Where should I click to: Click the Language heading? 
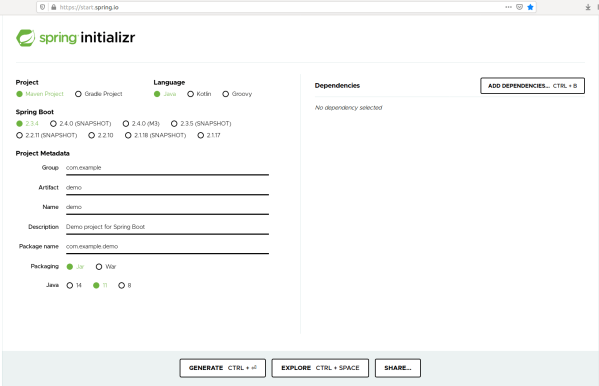pyautogui.click(x=169, y=83)
